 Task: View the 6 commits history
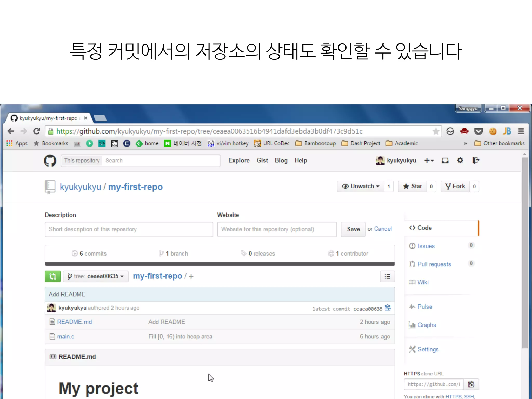tap(89, 254)
